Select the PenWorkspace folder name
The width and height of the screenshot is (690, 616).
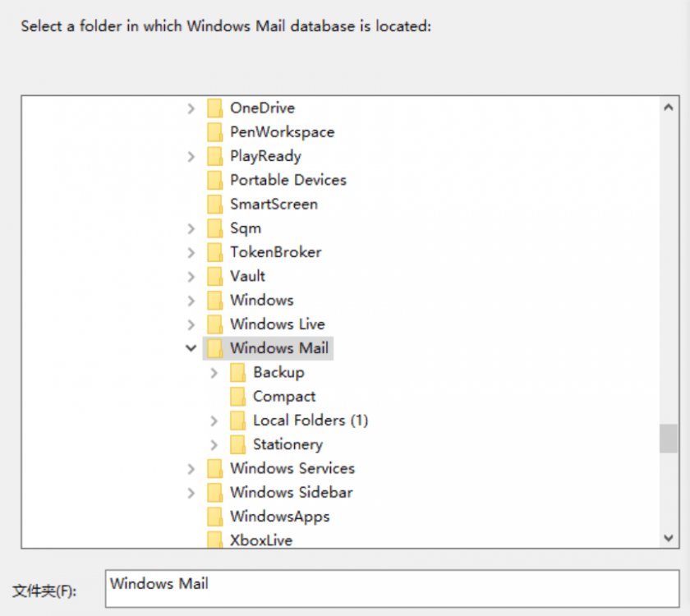[282, 132]
